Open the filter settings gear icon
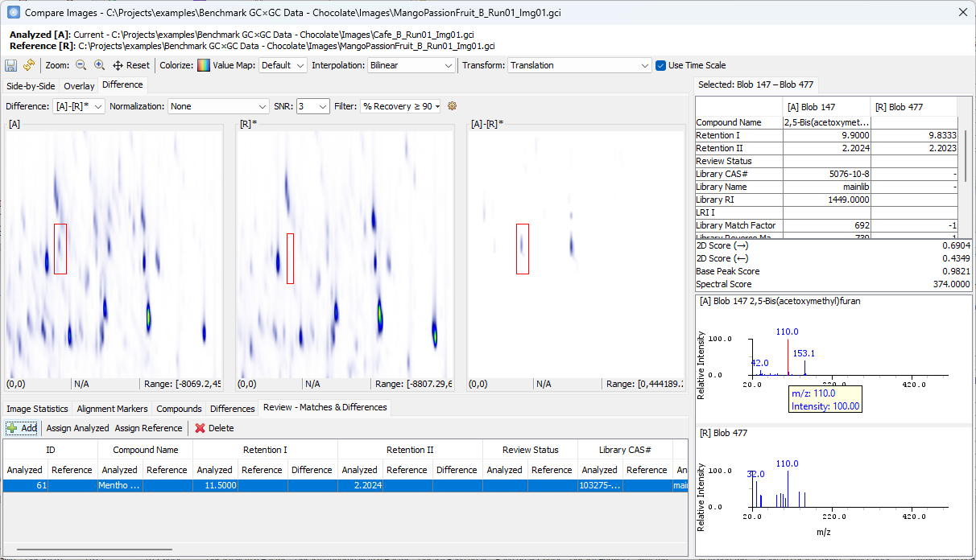This screenshot has height=560, width=976. coord(452,106)
